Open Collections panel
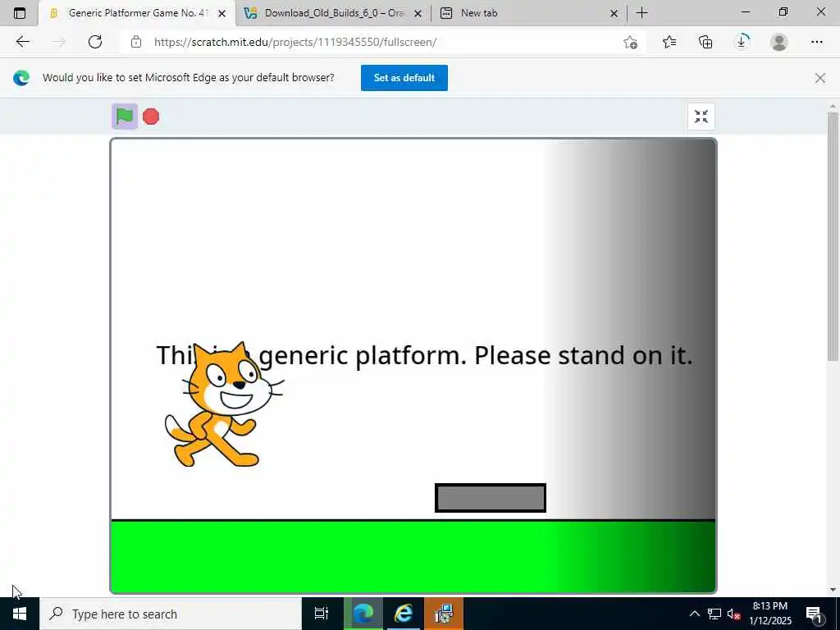The width and height of the screenshot is (840, 630). pyautogui.click(x=705, y=42)
